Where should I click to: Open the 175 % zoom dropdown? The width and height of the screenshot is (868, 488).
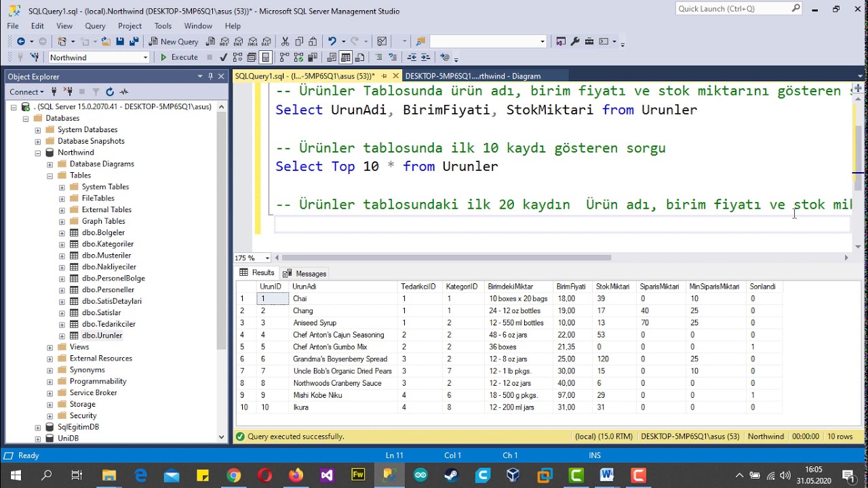pyautogui.click(x=267, y=258)
